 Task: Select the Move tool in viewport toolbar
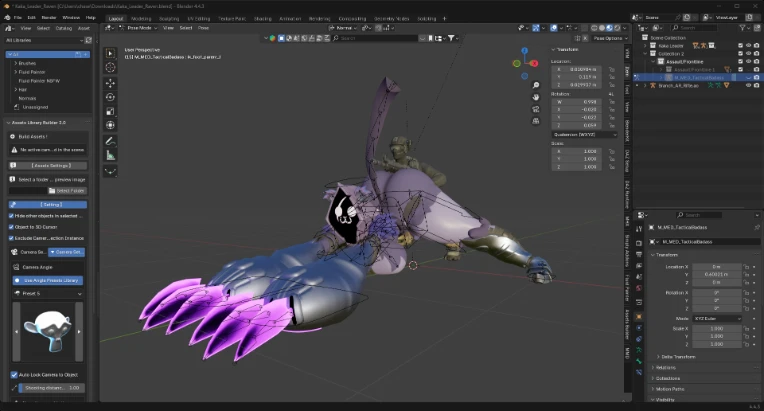(111, 83)
